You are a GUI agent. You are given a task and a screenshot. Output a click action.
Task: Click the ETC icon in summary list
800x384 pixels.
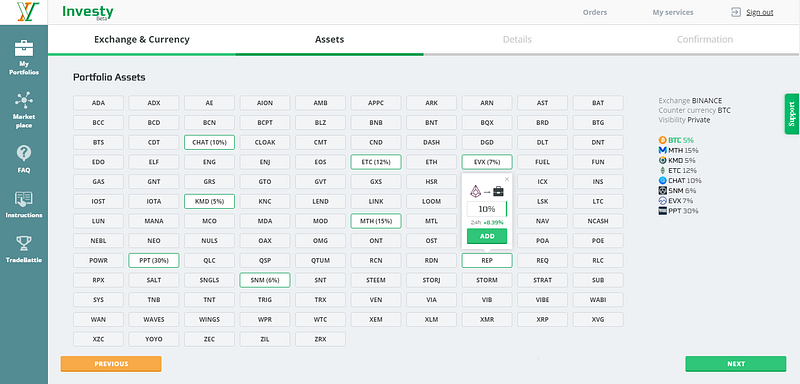pyautogui.click(x=663, y=170)
